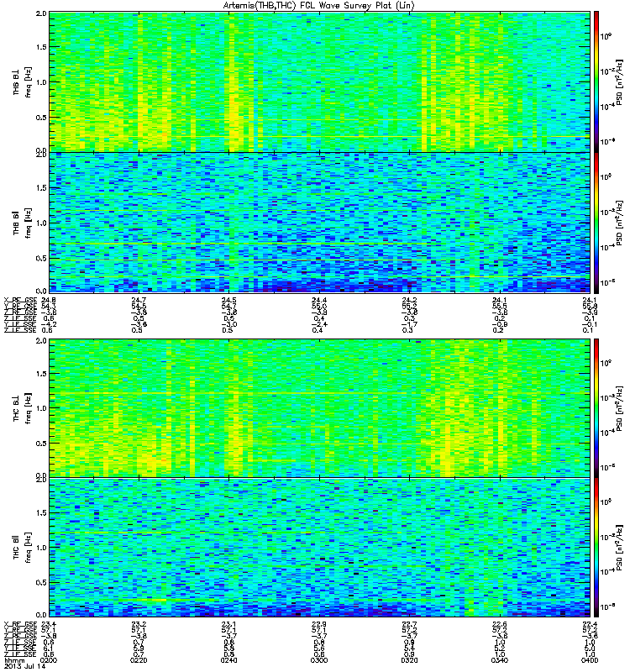630x672 pixels.
Task: Click the THB X_RE_GSE value '24.7'
Action: point(139,300)
